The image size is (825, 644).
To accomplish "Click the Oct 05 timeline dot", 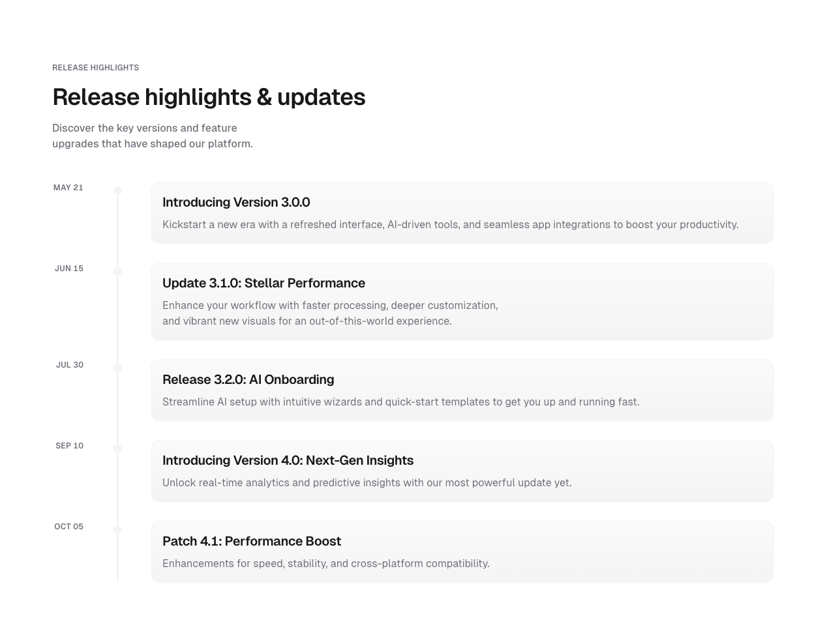I will click(x=117, y=529).
